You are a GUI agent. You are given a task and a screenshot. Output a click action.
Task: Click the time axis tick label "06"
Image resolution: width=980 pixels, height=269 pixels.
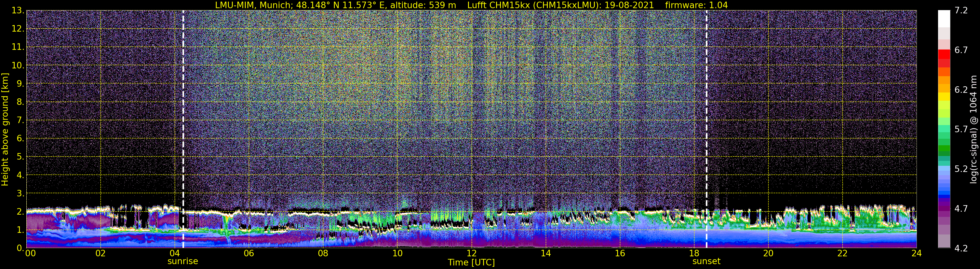point(249,253)
